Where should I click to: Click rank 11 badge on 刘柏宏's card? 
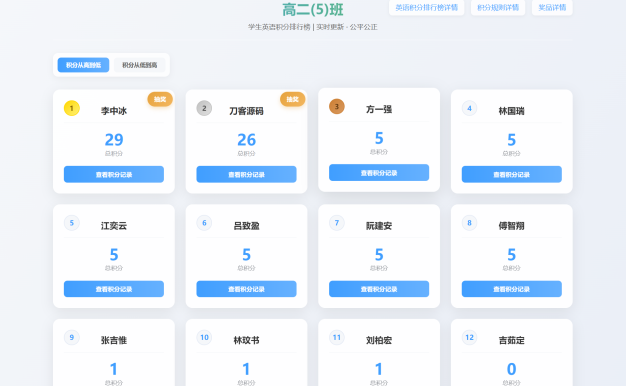pos(337,337)
